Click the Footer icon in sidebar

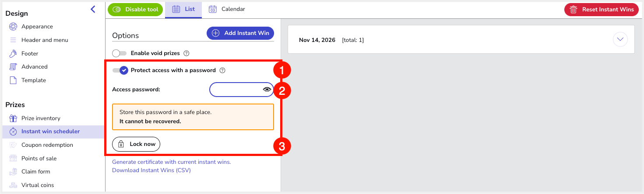tap(13, 54)
